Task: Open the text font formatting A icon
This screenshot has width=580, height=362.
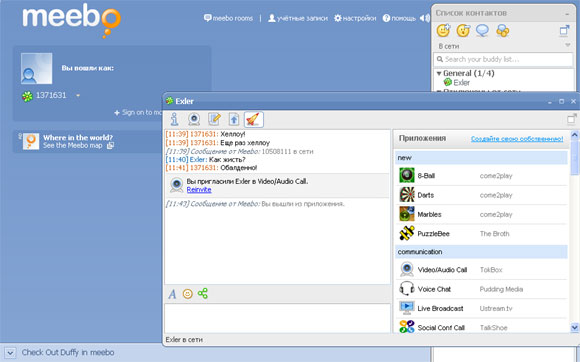Action: [172, 294]
